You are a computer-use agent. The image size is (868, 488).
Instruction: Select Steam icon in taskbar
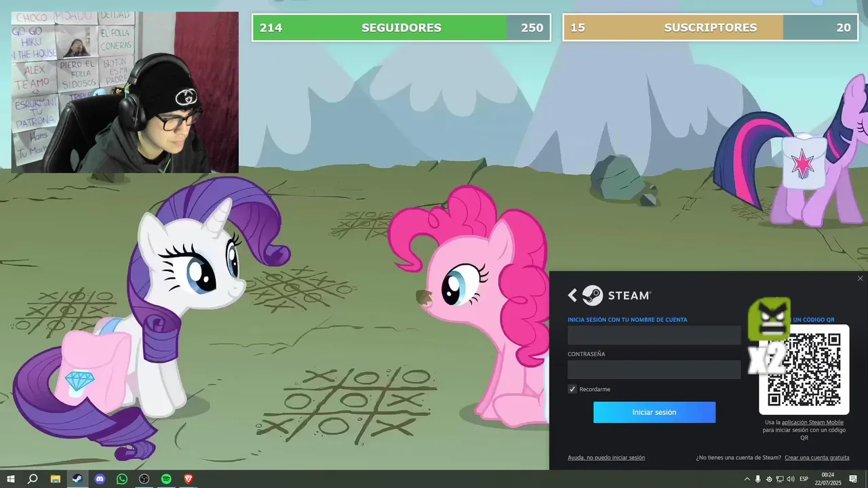[77, 479]
